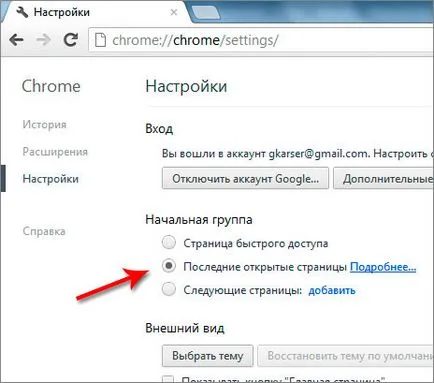Click the Дополнительные sync settings button
The image size is (434, 383).
[x=384, y=179]
